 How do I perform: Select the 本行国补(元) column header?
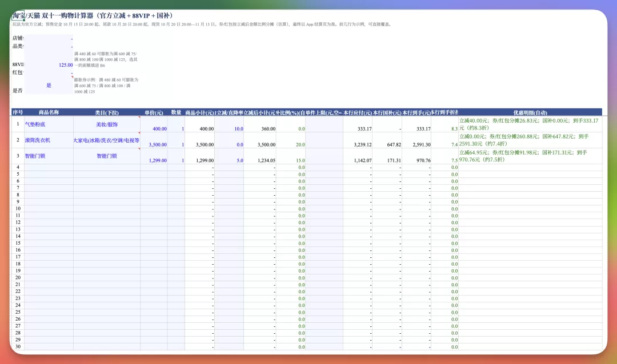[387, 112]
